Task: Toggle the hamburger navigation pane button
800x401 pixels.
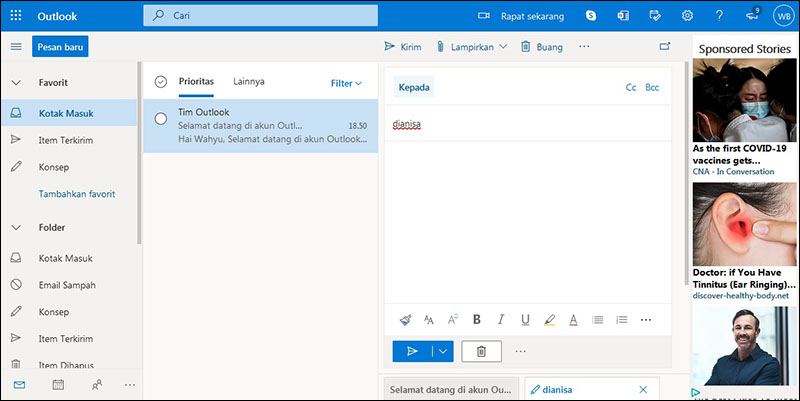Action: coord(16,47)
